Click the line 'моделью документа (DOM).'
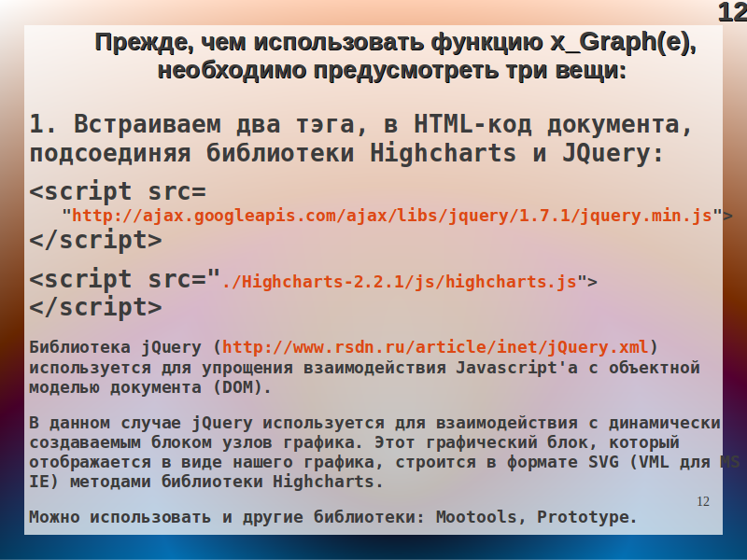This screenshot has height=560, width=747. (x=150, y=387)
